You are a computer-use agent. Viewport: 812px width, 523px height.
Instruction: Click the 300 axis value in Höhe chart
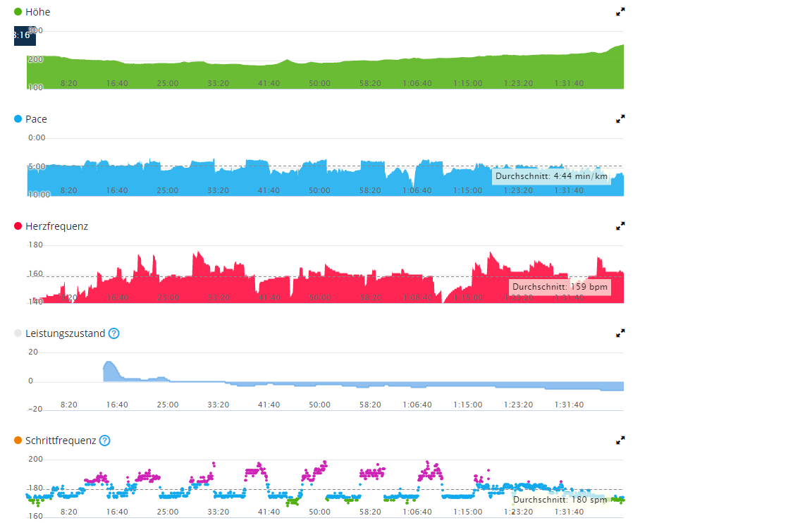36,30
